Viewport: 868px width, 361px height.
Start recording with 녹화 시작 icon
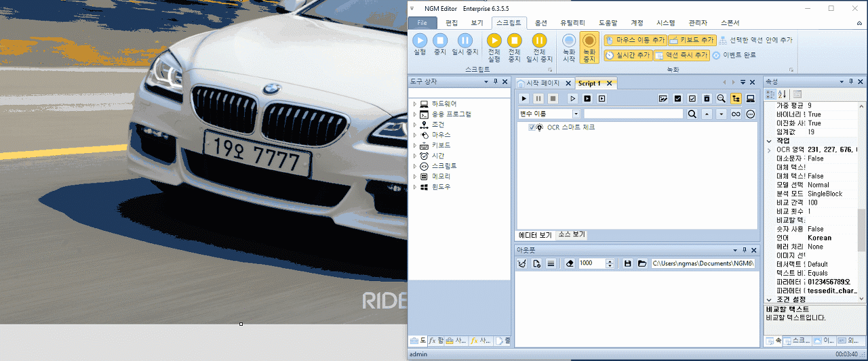tap(569, 41)
